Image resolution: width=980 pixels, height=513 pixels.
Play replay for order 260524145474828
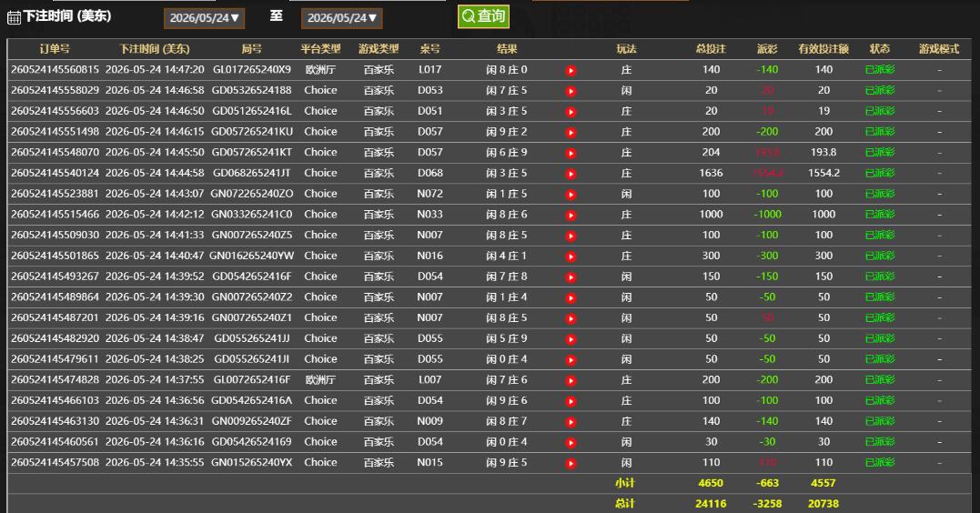click(571, 380)
